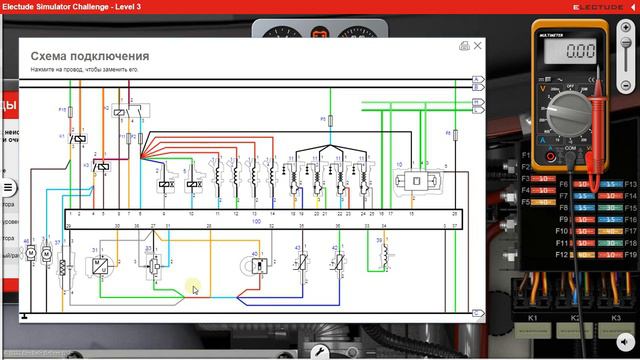Click bus connector B in diagram

pos(478,87)
